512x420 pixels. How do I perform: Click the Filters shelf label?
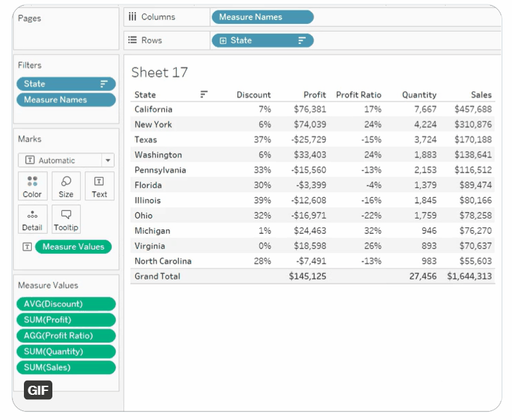30,65
